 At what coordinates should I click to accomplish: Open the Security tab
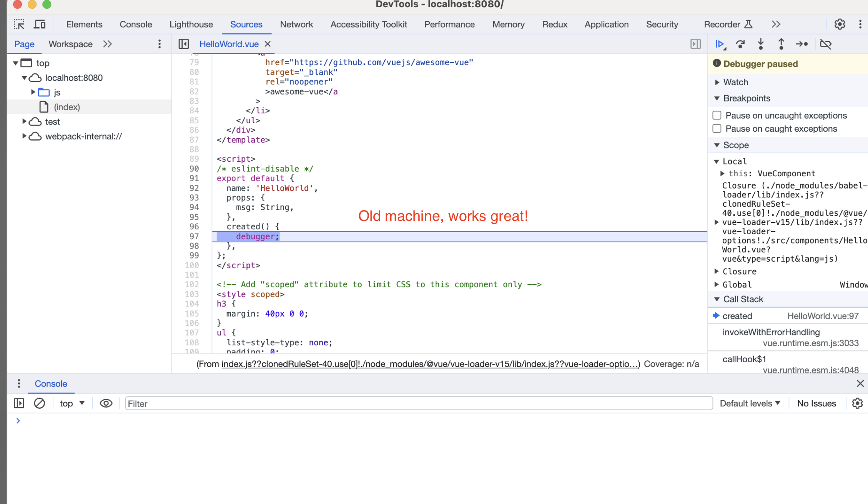(662, 25)
